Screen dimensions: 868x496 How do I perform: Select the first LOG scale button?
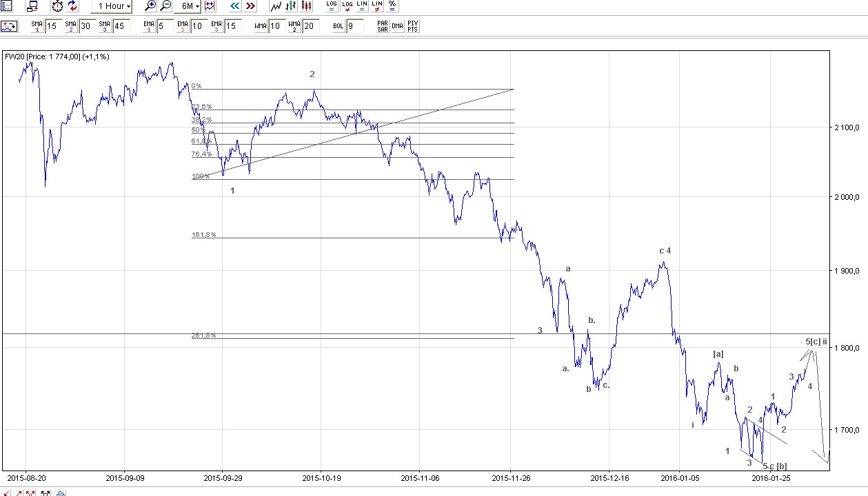tap(332, 6)
